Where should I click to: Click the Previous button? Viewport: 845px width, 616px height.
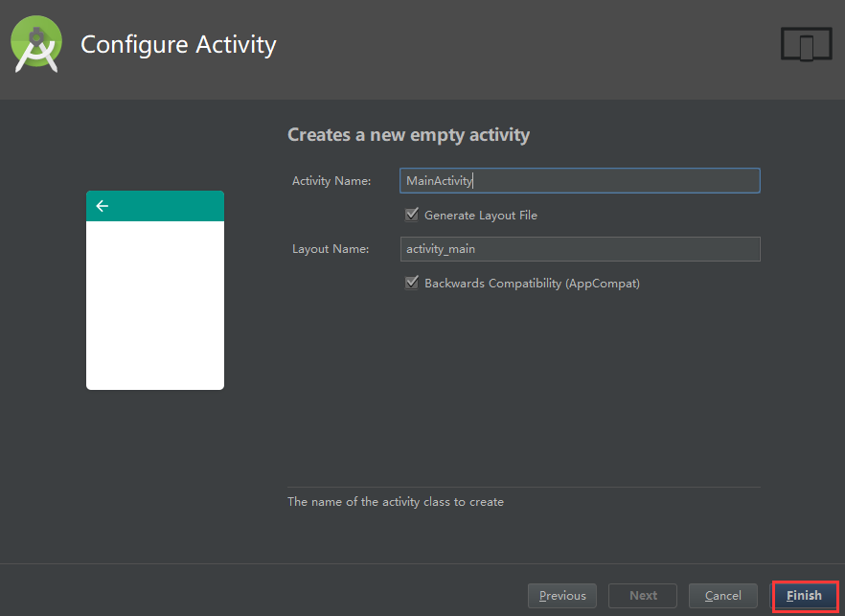pos(562,596)
